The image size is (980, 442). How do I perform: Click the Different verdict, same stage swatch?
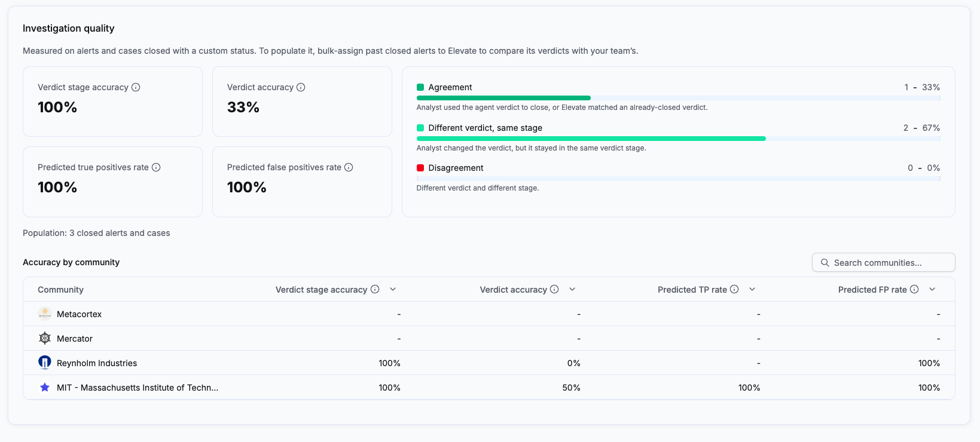[x=420, y=128]
